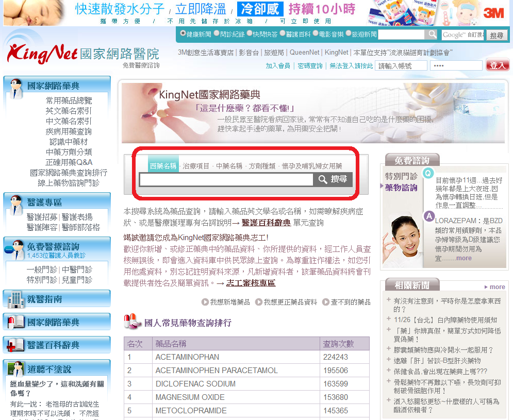The height and width of the screenshot is (420, 513).
Task: Open 藥物諮詢 special clinic link
Action: pyautogui.click(x=401, y=188)
